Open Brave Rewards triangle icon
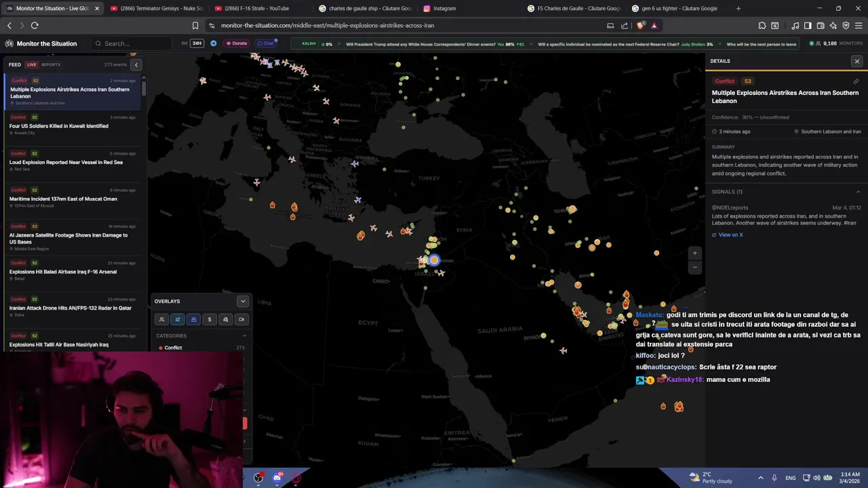 pos(654,25)
